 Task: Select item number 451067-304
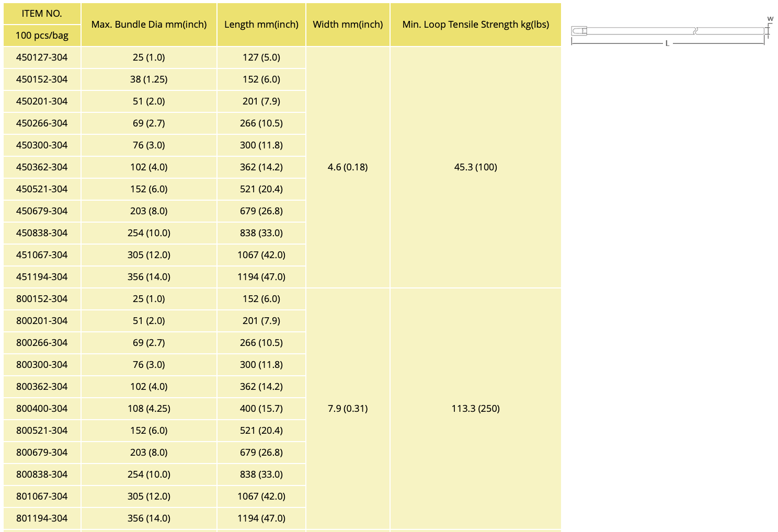[x=42, y=255]
